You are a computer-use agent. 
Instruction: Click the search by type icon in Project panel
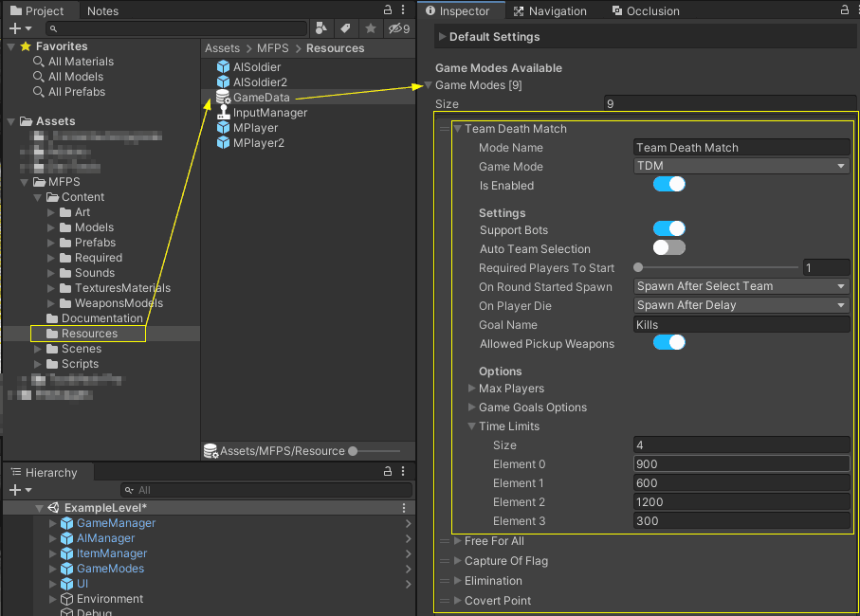click(321, 28)
